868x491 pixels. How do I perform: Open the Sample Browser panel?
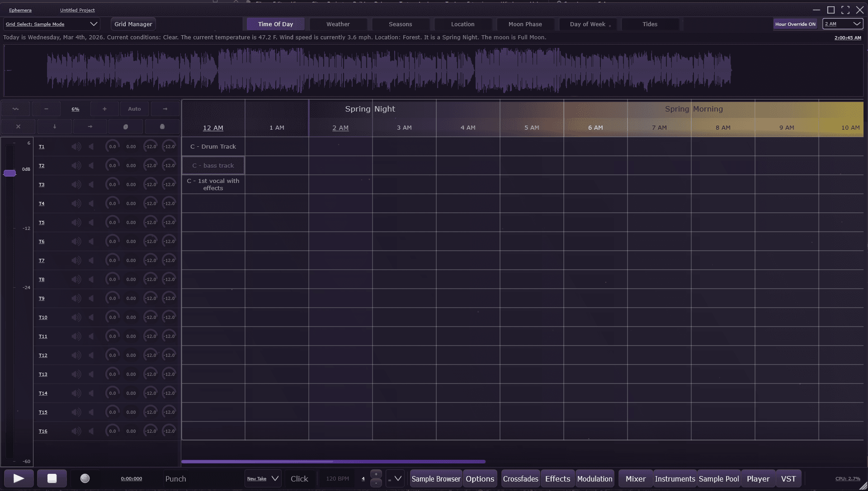436,479
